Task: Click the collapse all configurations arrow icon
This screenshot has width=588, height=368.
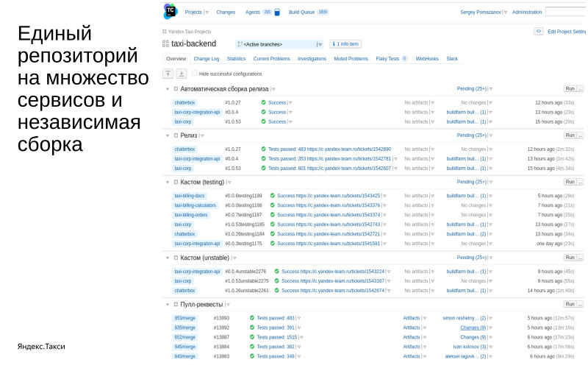Action: (168, 74)
